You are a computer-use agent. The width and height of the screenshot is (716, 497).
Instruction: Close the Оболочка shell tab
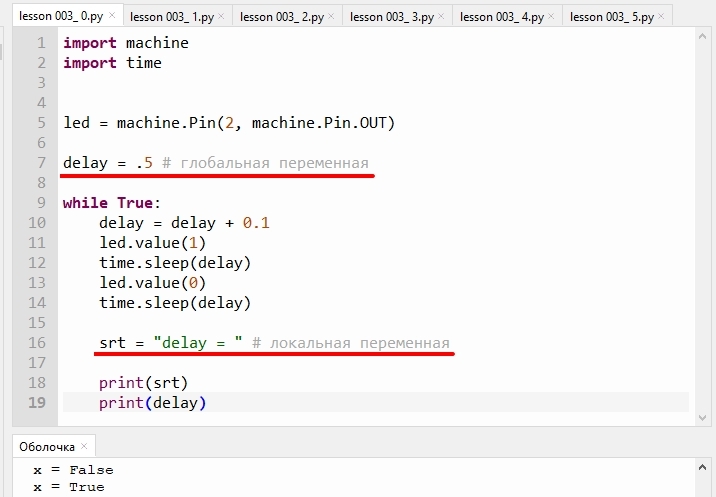pos(84,446)
